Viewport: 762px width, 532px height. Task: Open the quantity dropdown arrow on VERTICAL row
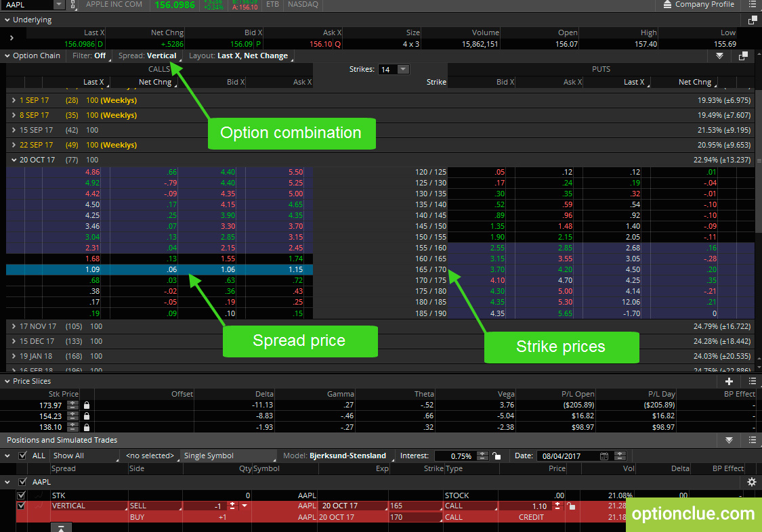tap(245, 506)
